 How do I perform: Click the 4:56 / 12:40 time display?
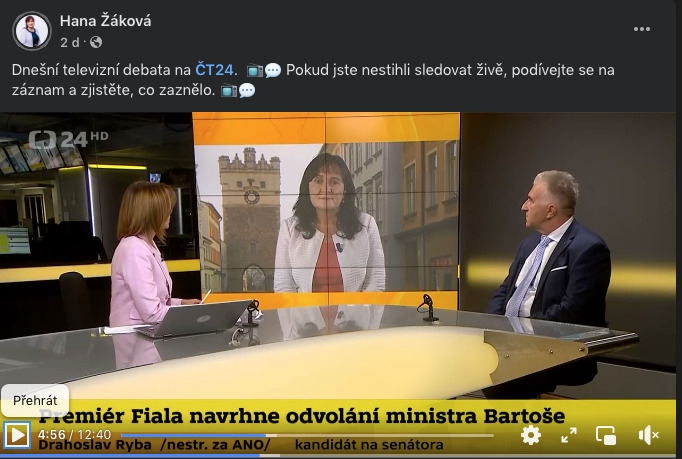click(74, 435)
